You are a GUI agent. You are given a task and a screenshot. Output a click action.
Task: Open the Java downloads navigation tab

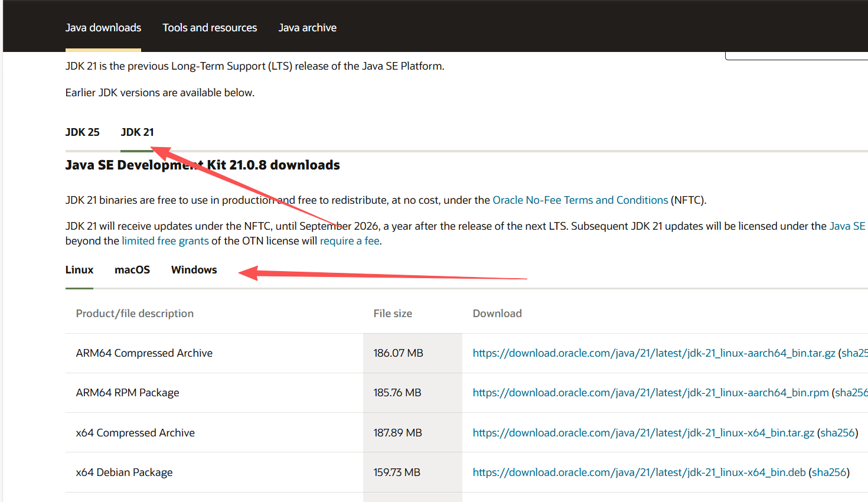click(x=103, y=28)
